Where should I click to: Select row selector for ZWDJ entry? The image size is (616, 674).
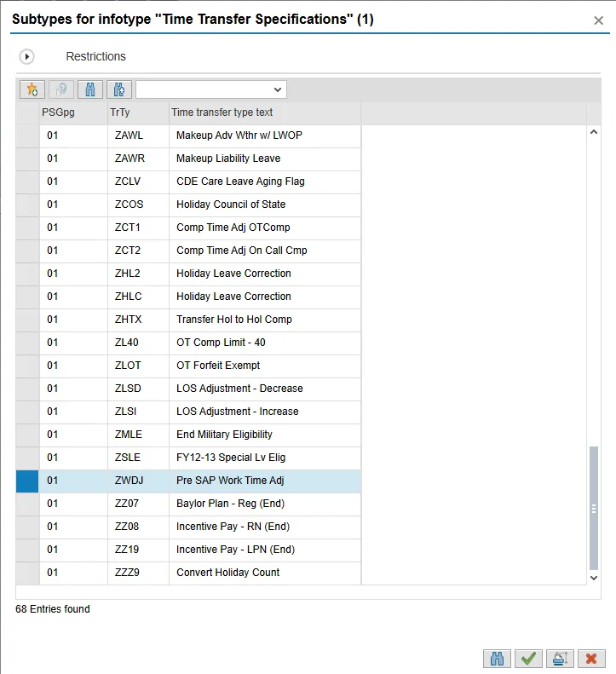[27, 481]
